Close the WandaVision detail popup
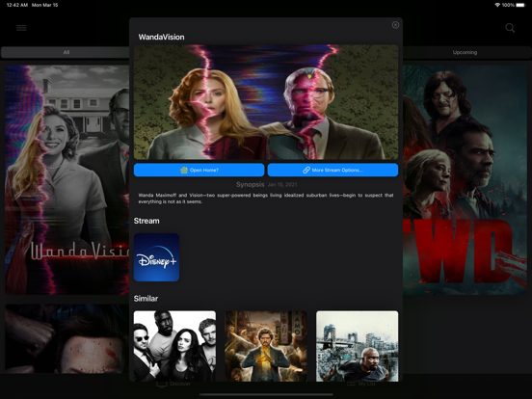The image size is (532, 399). pyautogui.click(x=395, y=25)
